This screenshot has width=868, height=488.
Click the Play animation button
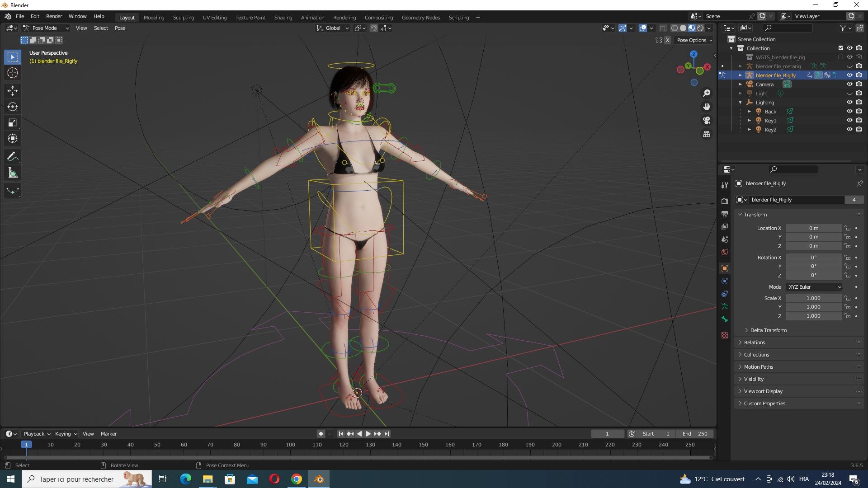(368, 434)
